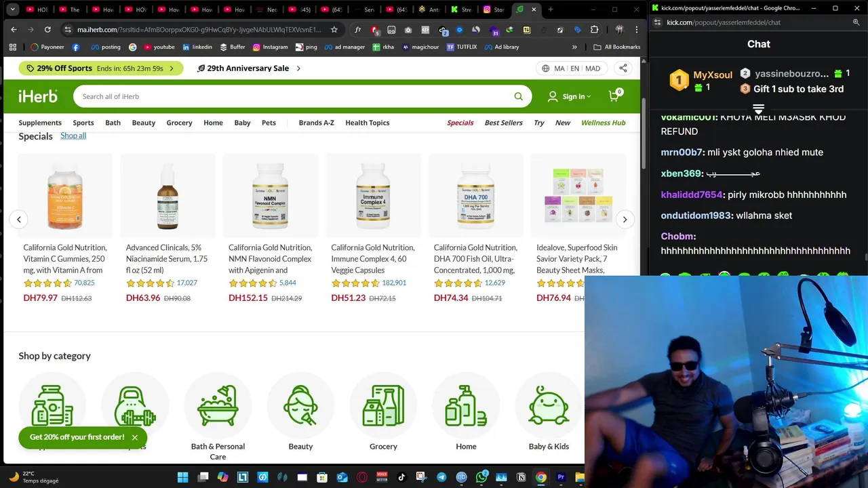This screenshot has height=488, width=868.
Task: Open the shopping cart icon
Action: (x=614, y=96)
